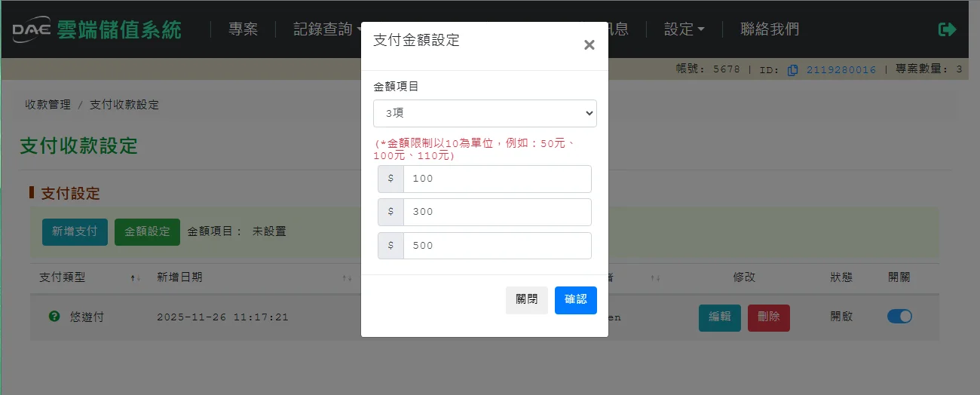Viewport: 980px width, 395px height.
Task: Click the 收款管理 breadcrumb link
Action: 47,105
